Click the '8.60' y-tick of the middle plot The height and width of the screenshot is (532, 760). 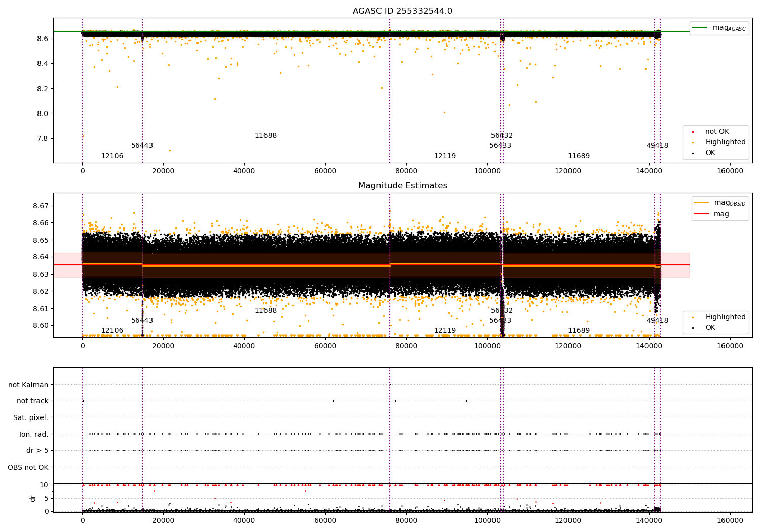click(41, 326)
